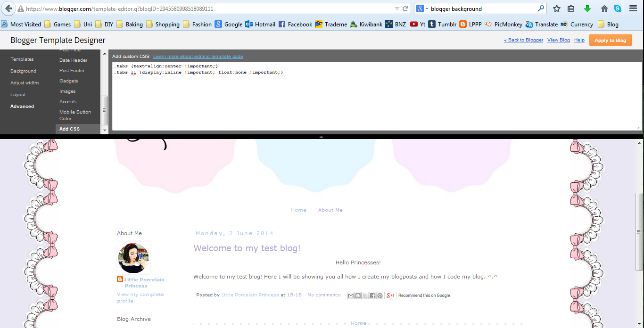
Task: Open the BNZ bookmark
Action: point(396,25)
